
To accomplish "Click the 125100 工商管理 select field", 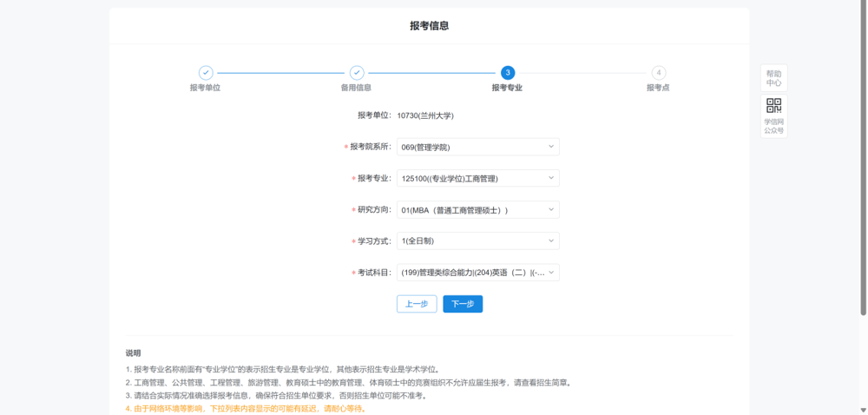I will pyautogui.click(x=478, y=178).
